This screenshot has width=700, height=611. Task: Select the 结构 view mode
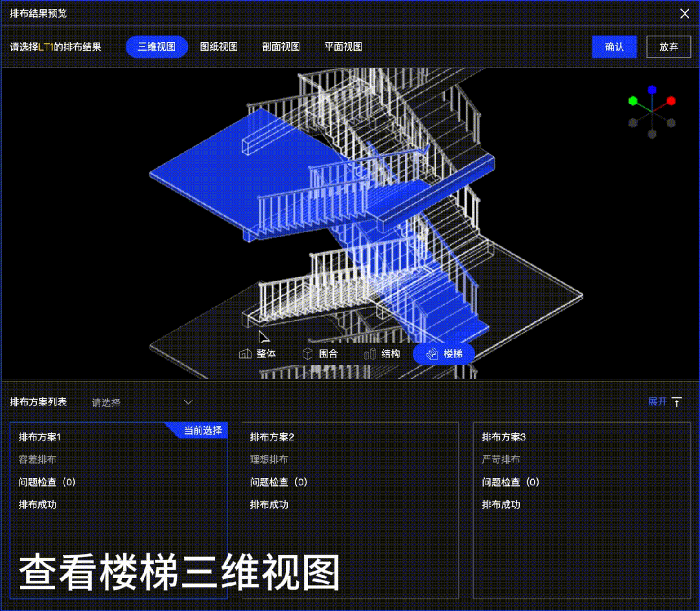coord(382,353)
